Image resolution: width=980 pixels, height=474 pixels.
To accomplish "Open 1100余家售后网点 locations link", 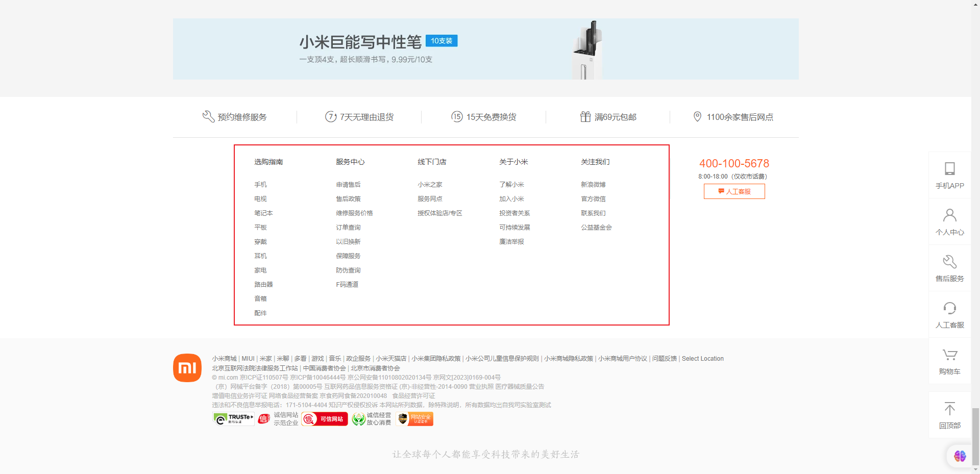I will (733, 117).
